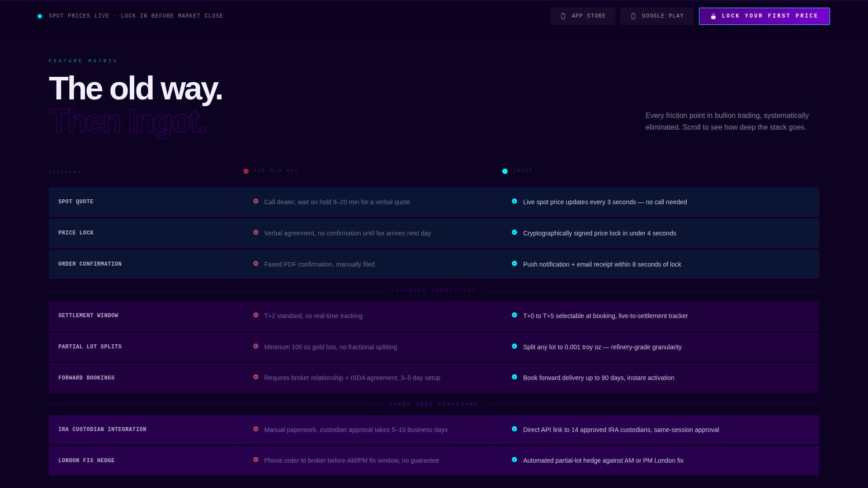Screen dimensions: 868x488
Task: Click 'Book forward delivery up to 90 days' text
Action: click(x=599, y=378)
